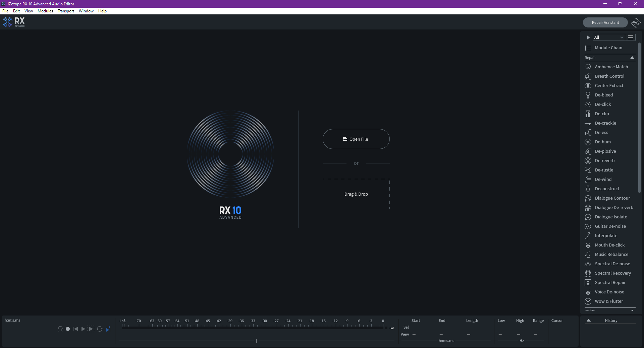Open the Dialogue Isolate module icon

click(588, 217)
